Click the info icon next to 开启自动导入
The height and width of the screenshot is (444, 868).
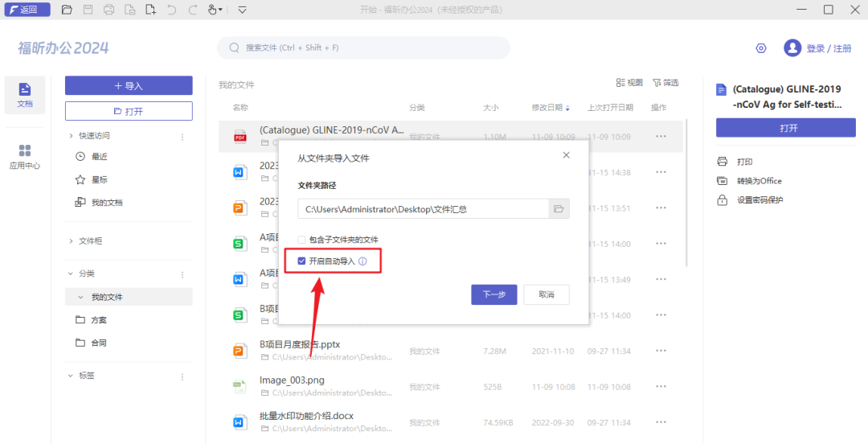coord(362,261)
